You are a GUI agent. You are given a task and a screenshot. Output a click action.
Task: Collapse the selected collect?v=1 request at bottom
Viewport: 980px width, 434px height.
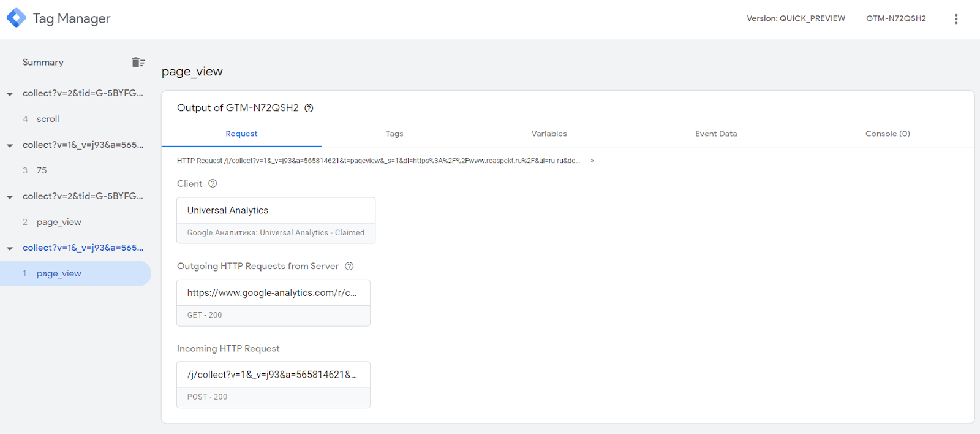(10, 248)
